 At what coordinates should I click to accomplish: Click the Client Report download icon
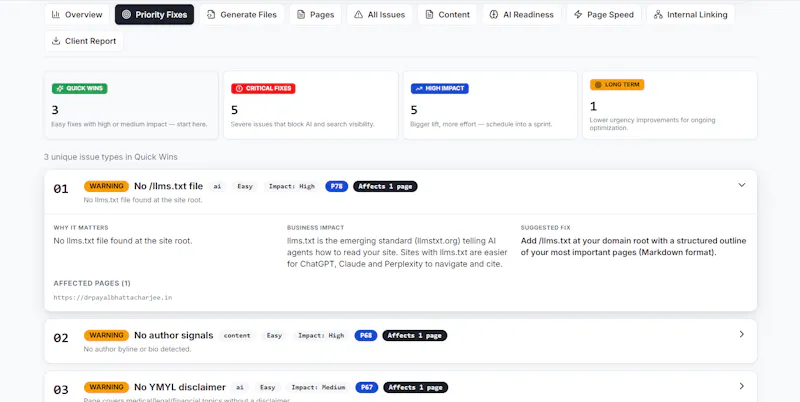pos(56,41)
